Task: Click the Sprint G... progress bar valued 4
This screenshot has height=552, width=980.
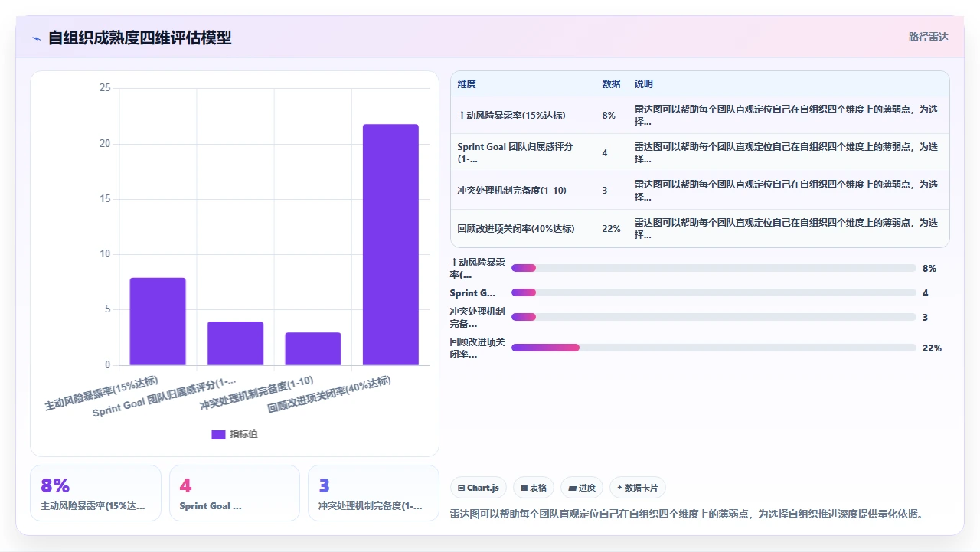Action: pyautogui.click(x=714, y=292)
